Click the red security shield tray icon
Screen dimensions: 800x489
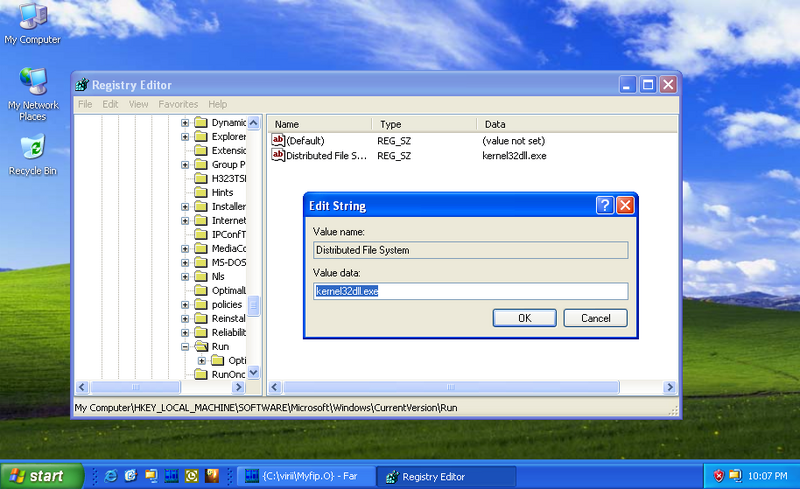(x=718, y=476)
